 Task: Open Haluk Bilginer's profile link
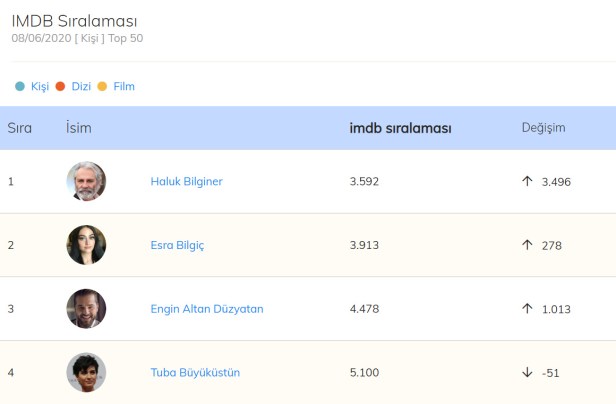pyautogui.click(x=186, y=181)
